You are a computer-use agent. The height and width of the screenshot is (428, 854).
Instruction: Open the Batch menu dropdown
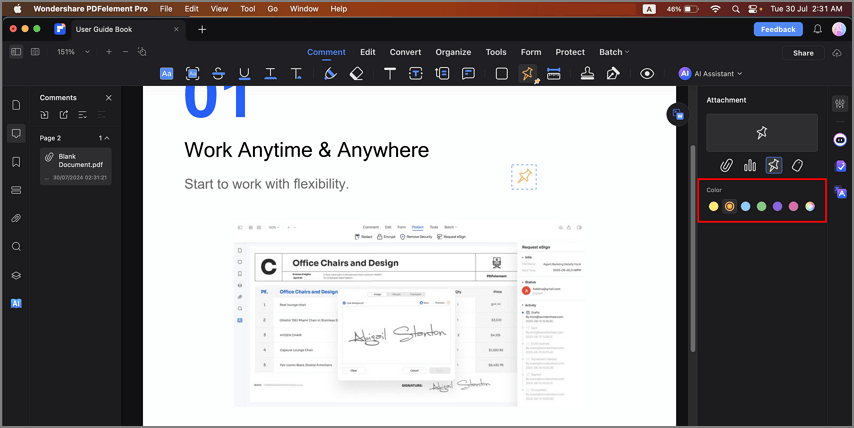(x=614, y=52)
